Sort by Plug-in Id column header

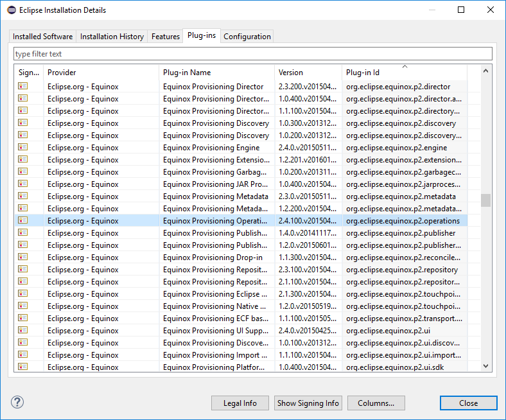403,73
